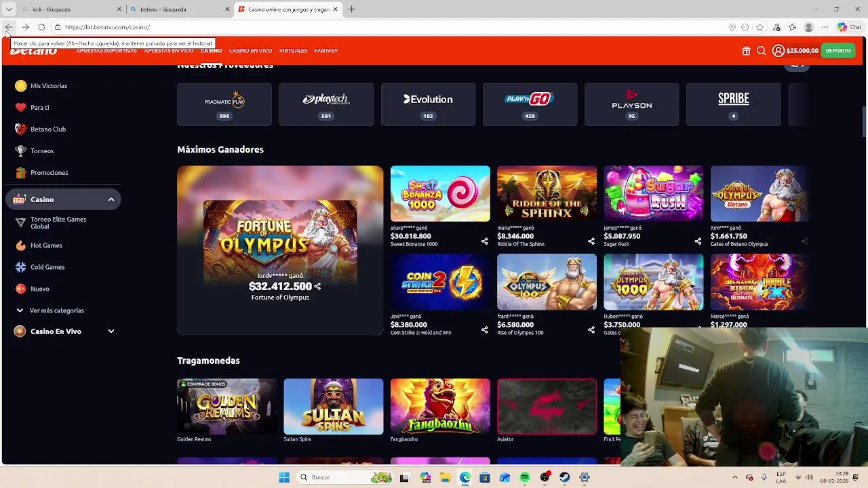
Task: Share the Coin Strike 2 win
Action: tap(484, 330)
